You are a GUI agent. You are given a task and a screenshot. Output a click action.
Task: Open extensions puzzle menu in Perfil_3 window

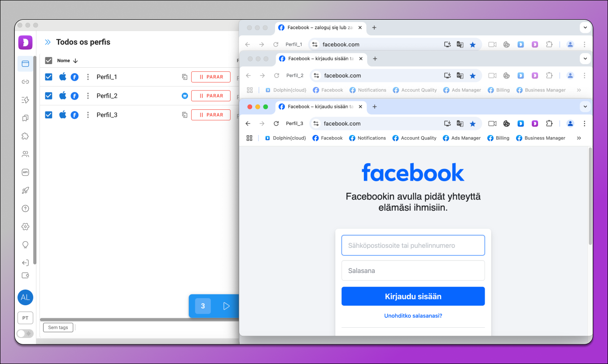click(549, 124)
